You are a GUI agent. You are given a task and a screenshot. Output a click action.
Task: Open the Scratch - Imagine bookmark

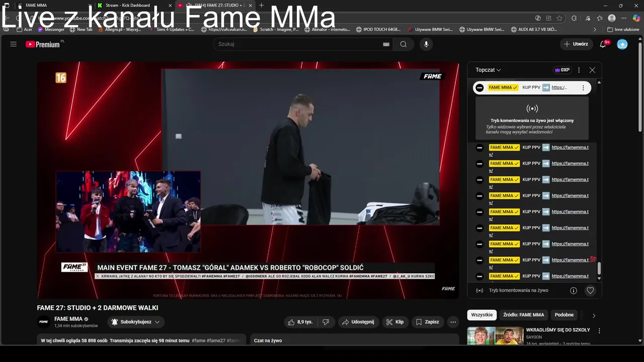point(276,30)
